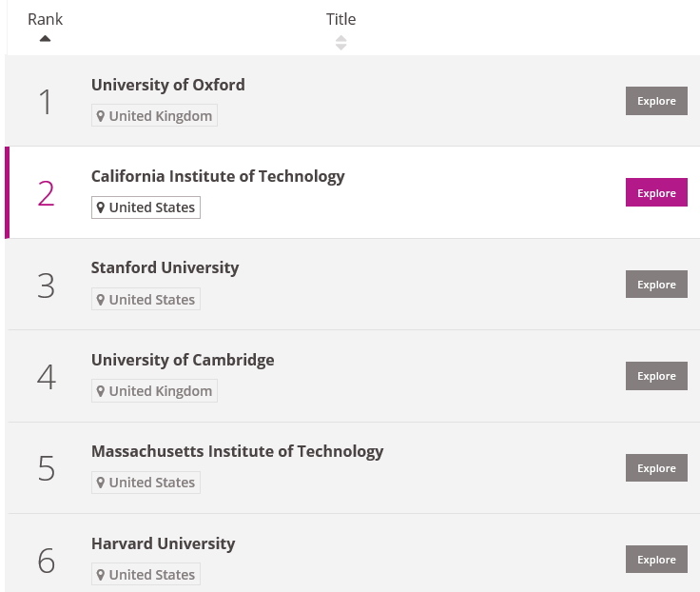Click the Title column header
The height and width of the screenshot is (592, 700).
tap(341, 19)
